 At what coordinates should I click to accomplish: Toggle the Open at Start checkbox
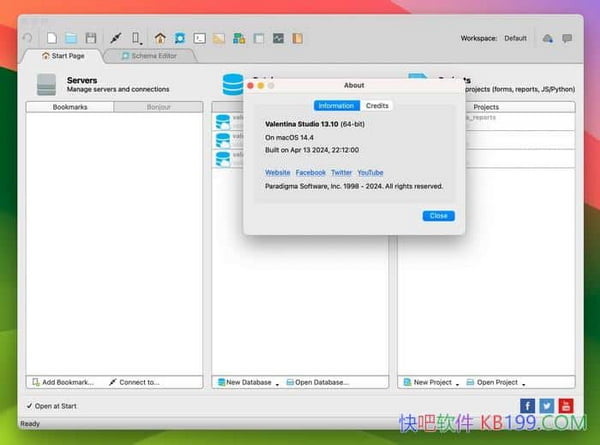(29, 406)
